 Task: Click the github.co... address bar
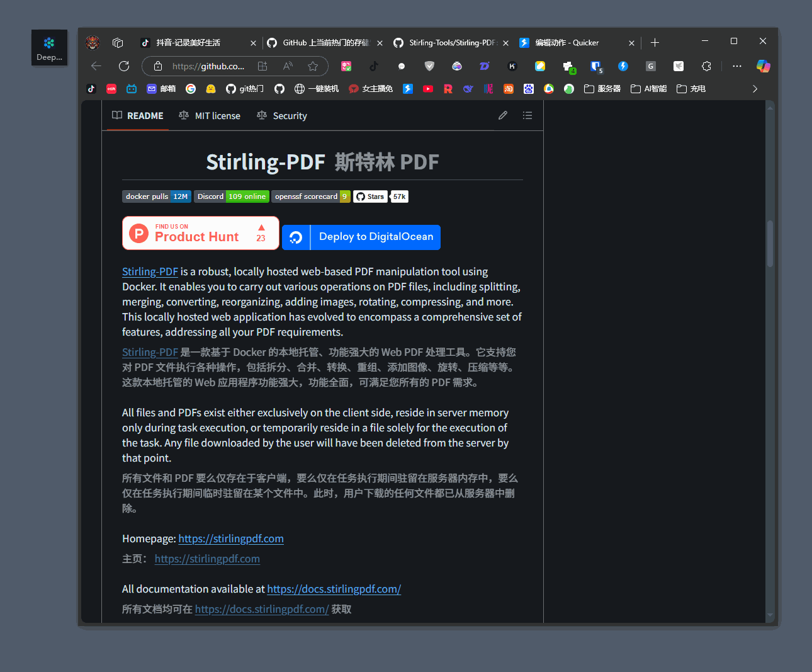pyautogui.click(x=208, y=66)
